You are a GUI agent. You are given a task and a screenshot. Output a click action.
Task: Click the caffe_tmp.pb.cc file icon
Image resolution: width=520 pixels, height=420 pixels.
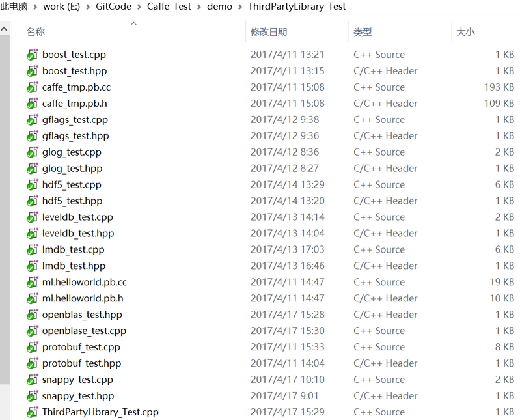pyautogui.click(x=32, y=87)
